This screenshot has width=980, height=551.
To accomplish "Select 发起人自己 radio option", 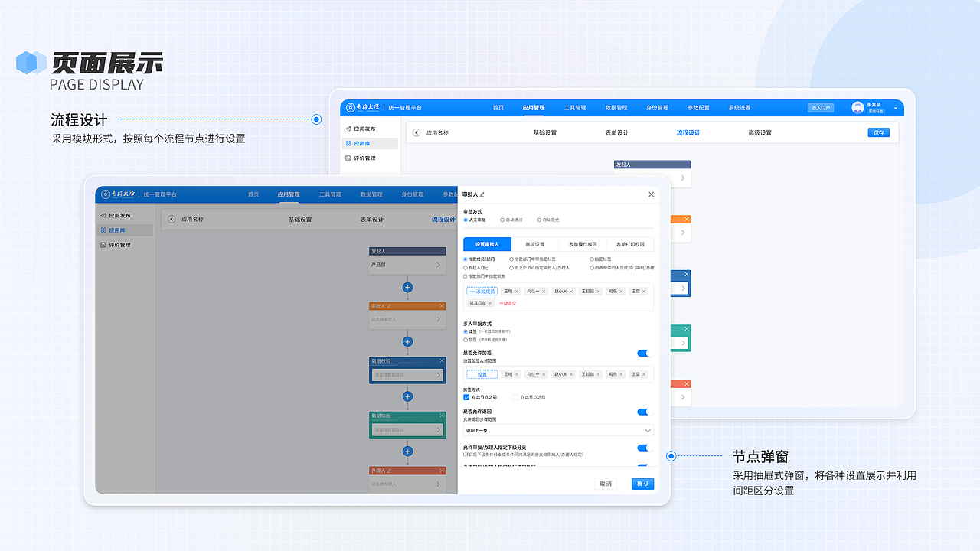I will 465,268.
